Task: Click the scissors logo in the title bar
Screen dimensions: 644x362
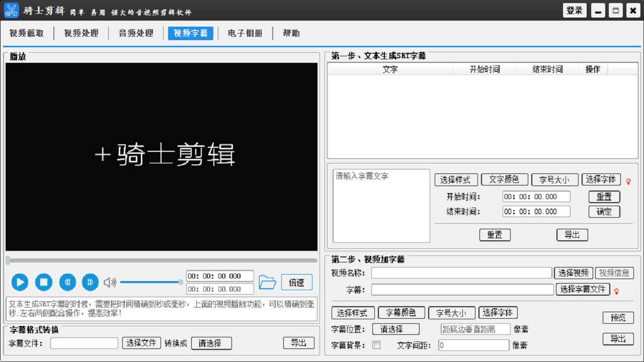Action: point(11,10)
